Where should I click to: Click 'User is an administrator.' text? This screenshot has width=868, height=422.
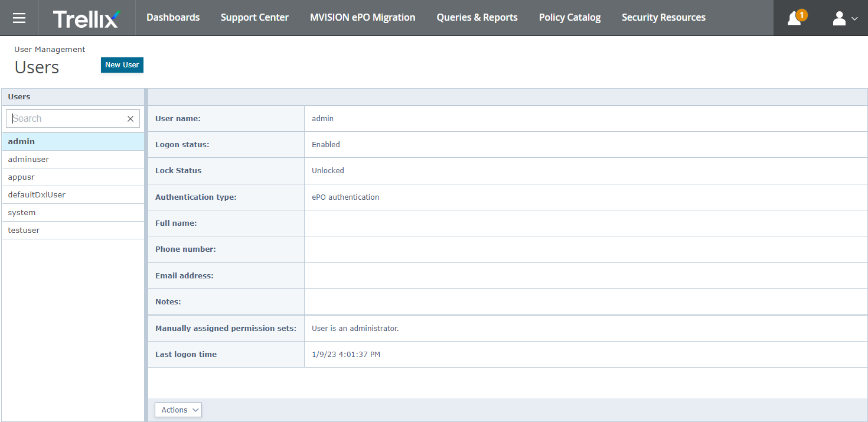[x=355, y=329]
